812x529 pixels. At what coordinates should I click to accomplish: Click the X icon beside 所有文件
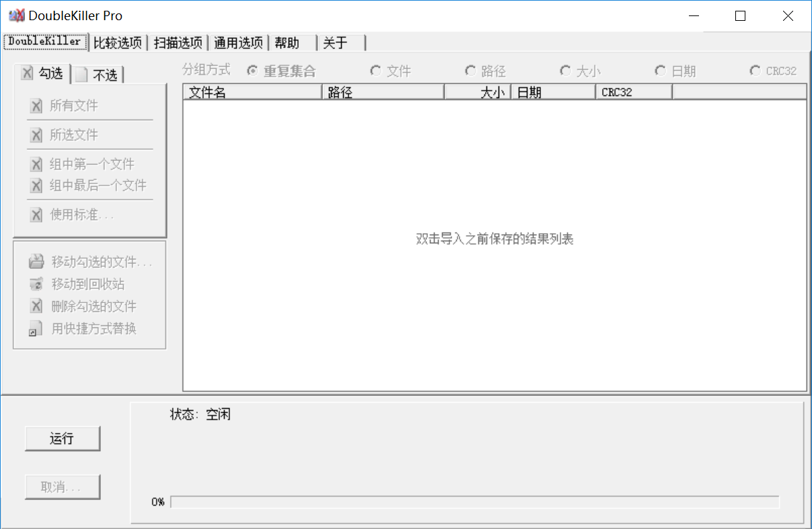click(x=36, y=106)
